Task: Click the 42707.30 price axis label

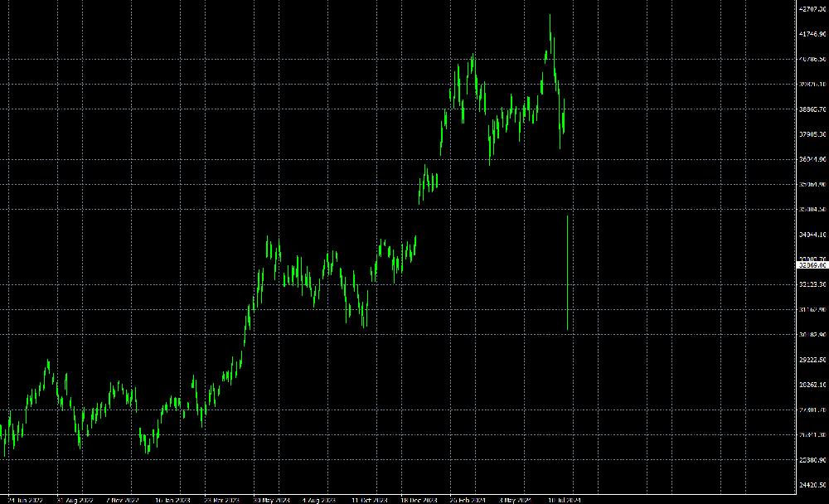Action: pos(812,9)
